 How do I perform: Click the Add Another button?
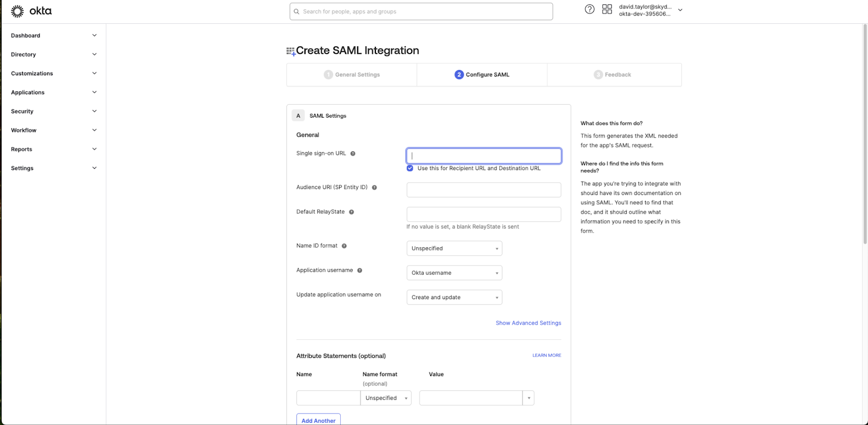click(x=318, y=420)
